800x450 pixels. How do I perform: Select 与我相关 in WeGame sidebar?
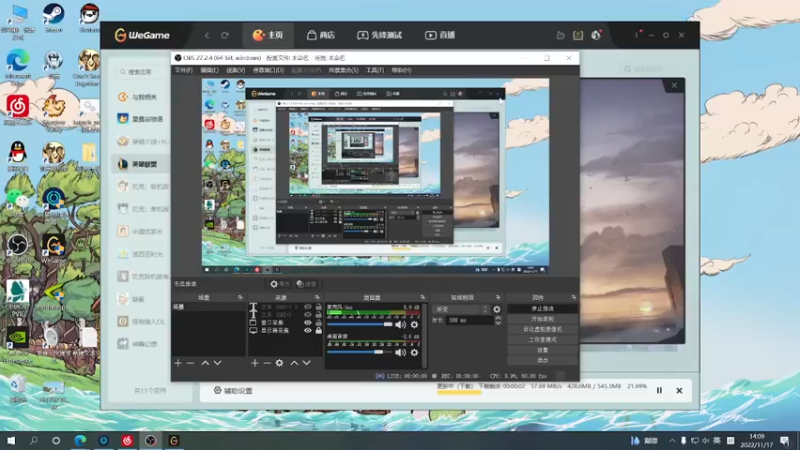click(x=138, y=97)
